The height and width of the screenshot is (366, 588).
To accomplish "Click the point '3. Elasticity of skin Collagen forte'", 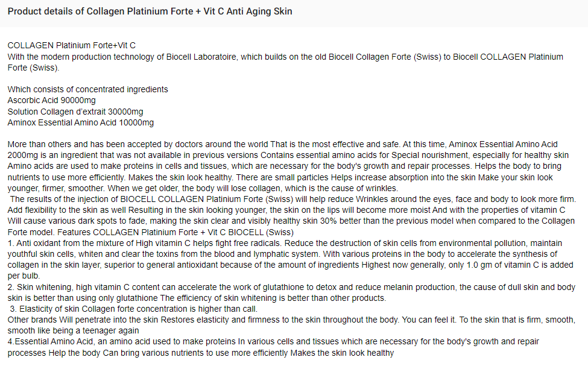I will [x=133, y=309].
